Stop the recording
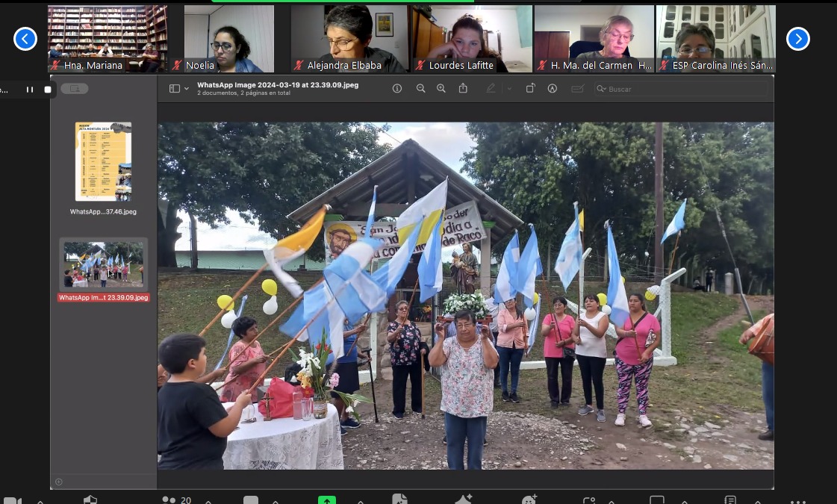 48,90
